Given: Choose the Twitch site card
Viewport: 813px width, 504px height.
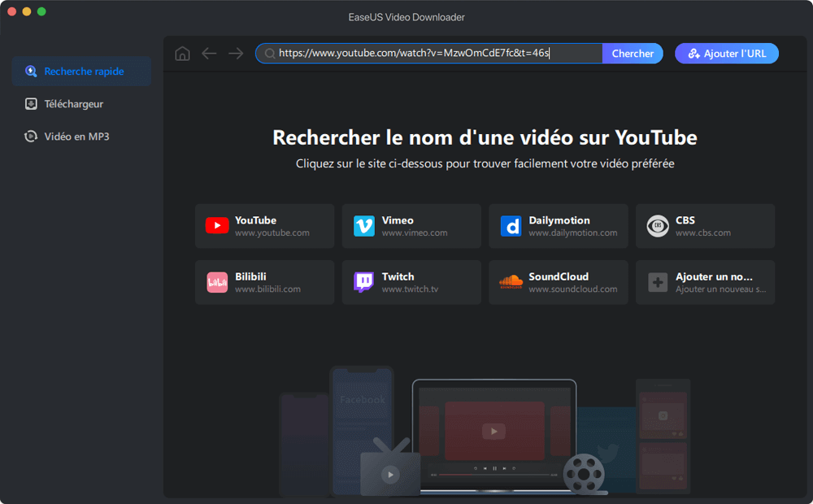Looking at the screenshot, I should pyautogui.click(x=411, y=280).
